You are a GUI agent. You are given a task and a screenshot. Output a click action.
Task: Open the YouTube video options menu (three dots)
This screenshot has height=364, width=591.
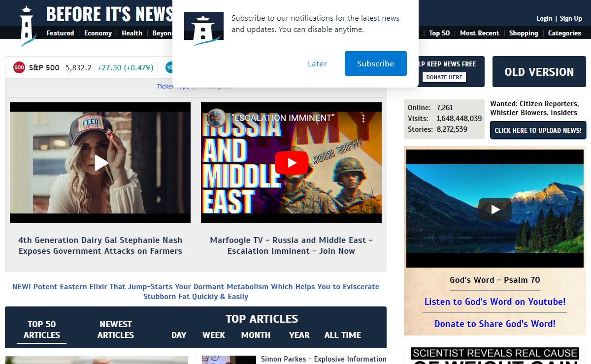point(363,119)
